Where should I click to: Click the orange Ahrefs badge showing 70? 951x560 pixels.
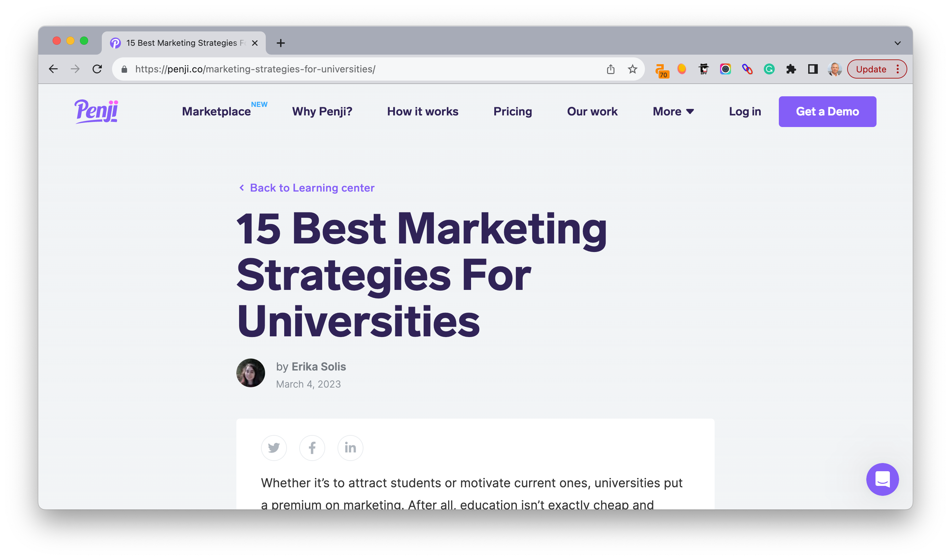663,69
